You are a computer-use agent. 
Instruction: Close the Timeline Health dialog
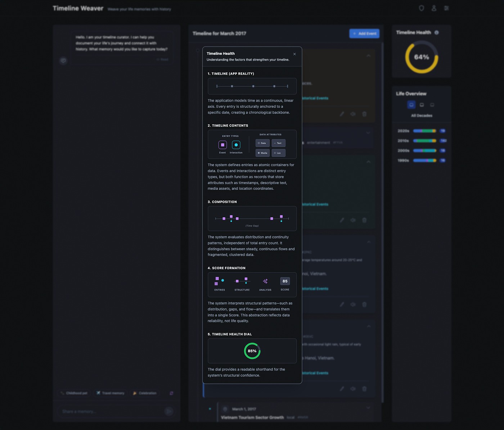tap(294, 54)
